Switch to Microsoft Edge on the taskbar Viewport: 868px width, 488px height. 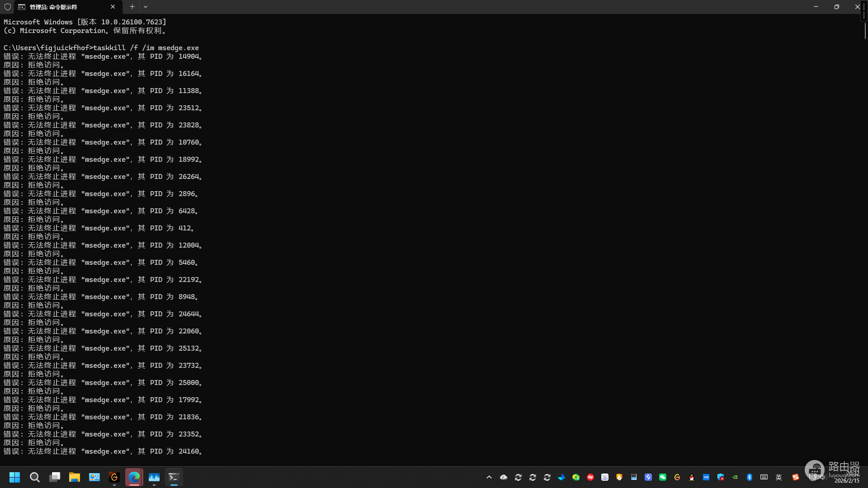(134, 477)
